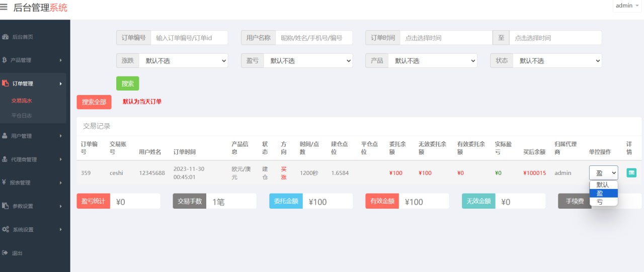
Task: Expand the 状态 filter dropdown
Action: [557, 61]
